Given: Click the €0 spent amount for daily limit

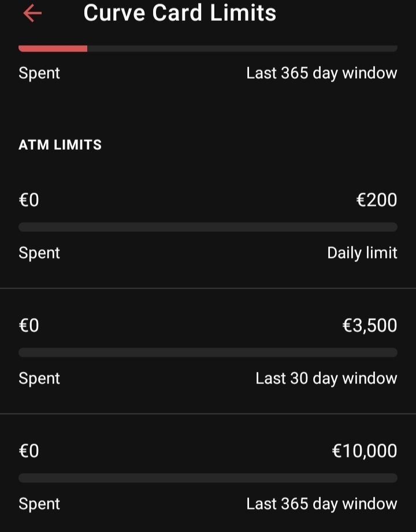Looking at the screenshot, I should click(29, 200).
